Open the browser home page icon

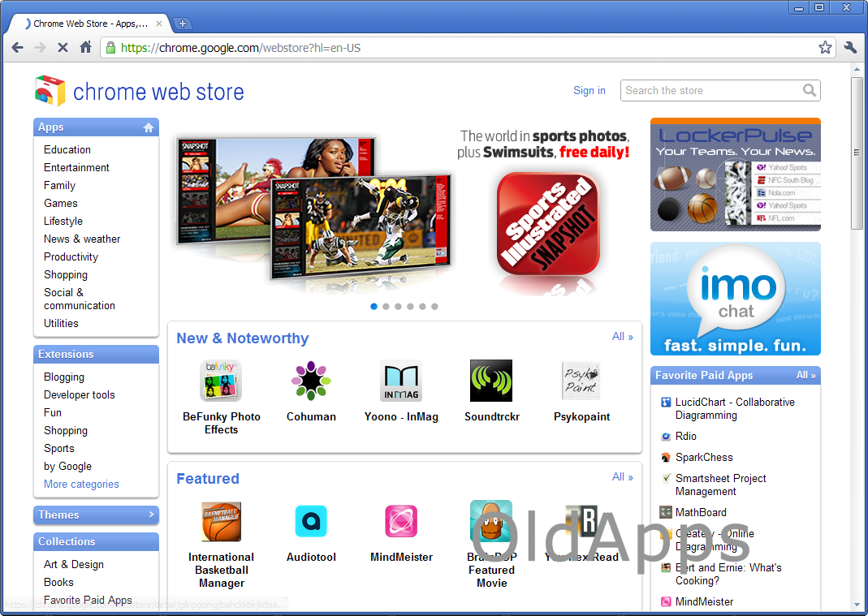pos(85,48)
